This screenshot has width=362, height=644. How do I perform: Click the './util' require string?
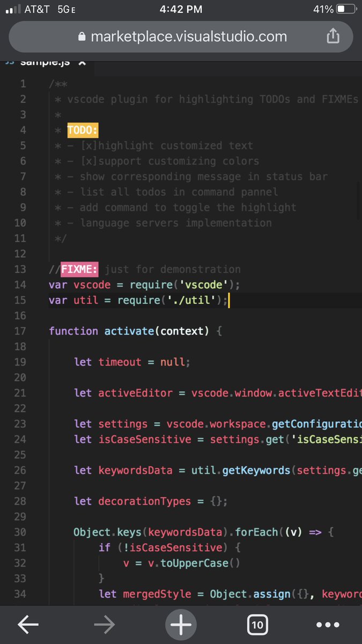(192, 300)
